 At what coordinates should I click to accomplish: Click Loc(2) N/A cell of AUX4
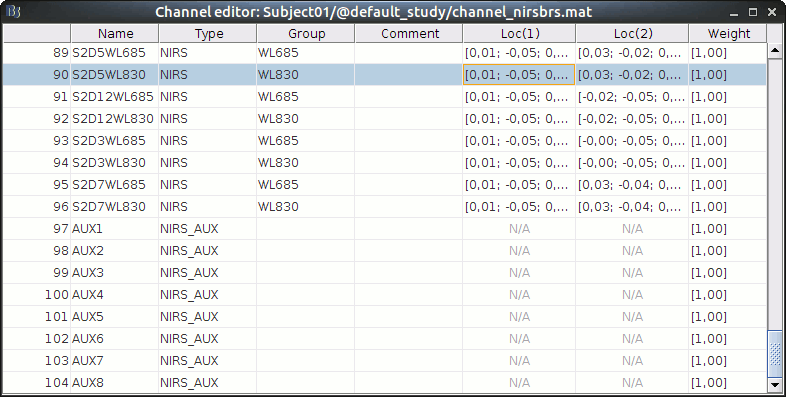633,295
